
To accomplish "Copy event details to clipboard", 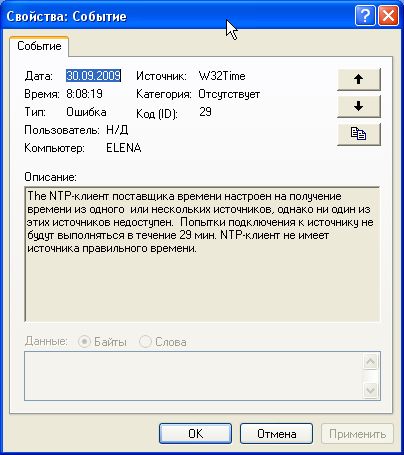I will (359, 134).
